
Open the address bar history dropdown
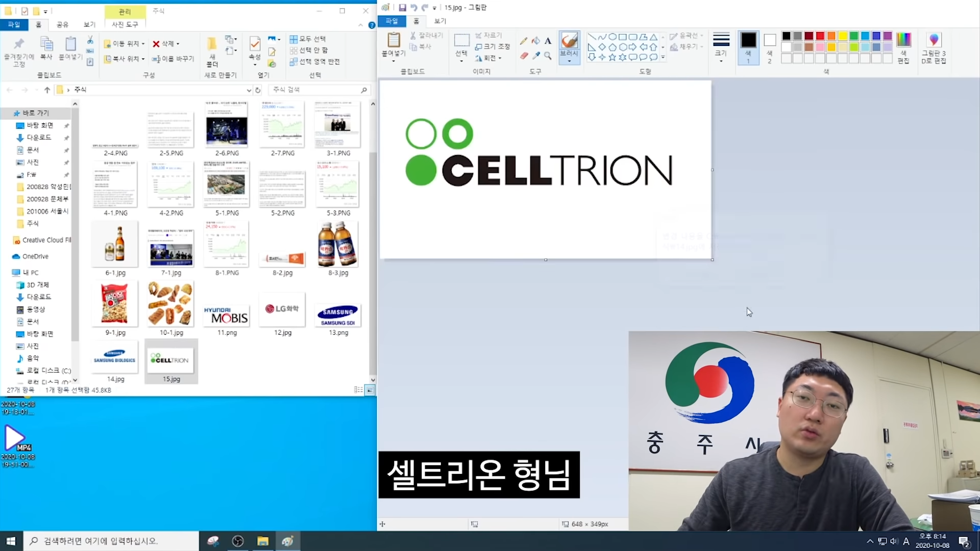click(x=249, y=90)
